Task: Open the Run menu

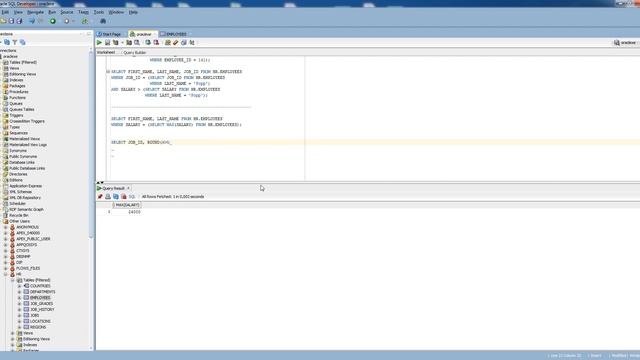Action: (x=52, y=12)
